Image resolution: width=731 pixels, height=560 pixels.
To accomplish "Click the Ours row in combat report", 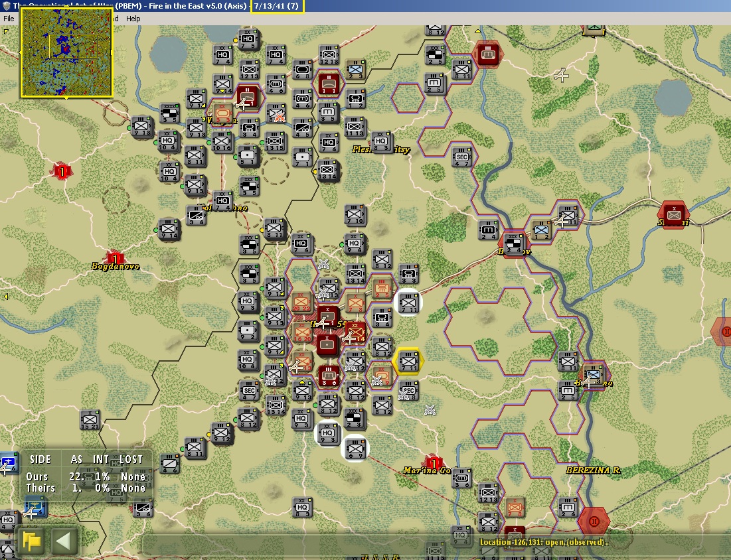I will click(x=85, y=476).
